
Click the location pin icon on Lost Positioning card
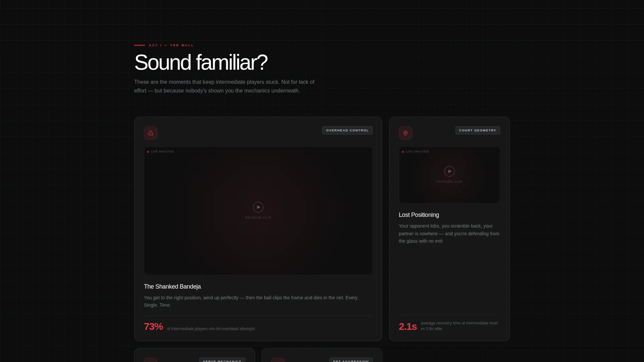406,133
